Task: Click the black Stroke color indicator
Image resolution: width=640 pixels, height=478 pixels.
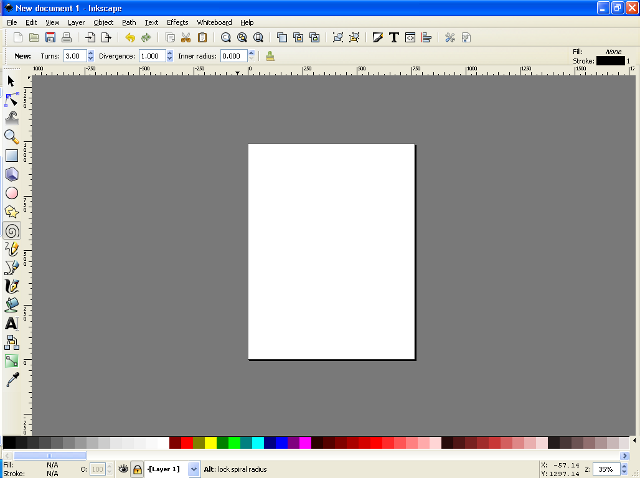Action: 610,61
